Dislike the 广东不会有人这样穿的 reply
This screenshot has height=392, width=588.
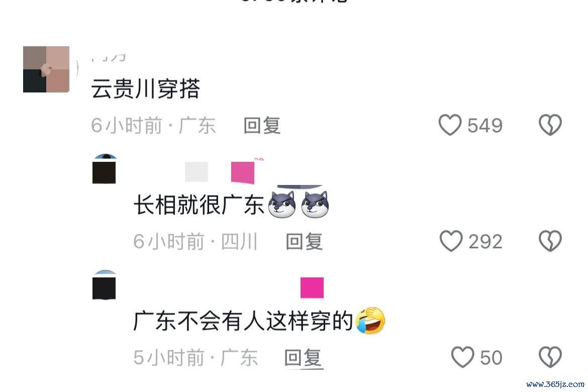pyautogui.click(x=550, y=357)
